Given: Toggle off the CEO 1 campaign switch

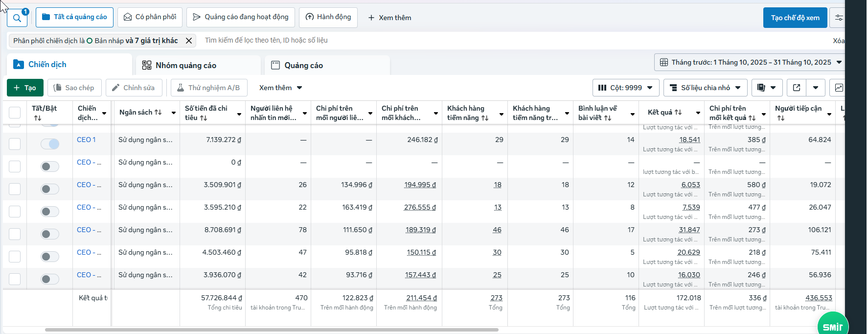Looking at the screenshot, I should (x=50, y=143).
